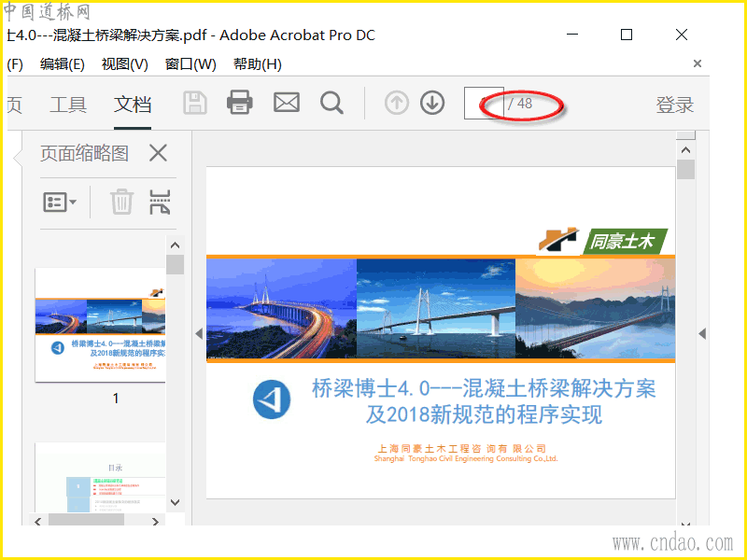Click thumbnail horizontal scroll right arrow

click(x=155, y=522)
